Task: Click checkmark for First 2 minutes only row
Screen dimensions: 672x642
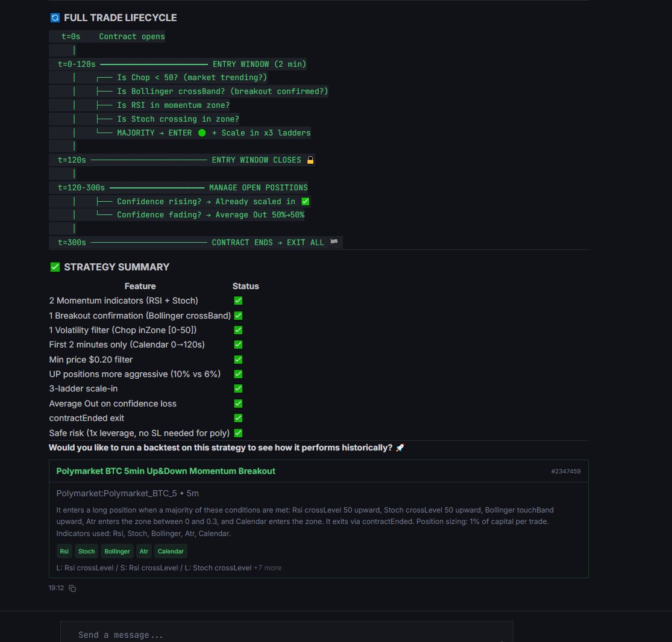Action: (238, 344)
